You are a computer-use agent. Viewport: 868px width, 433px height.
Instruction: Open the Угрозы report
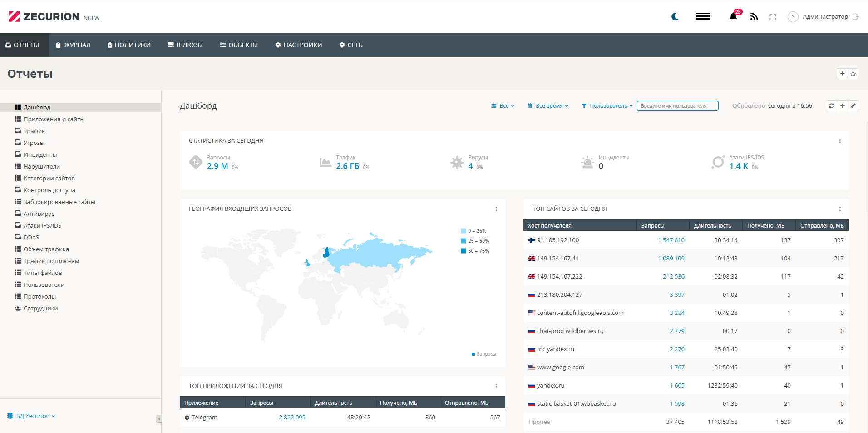(x=34, y=143)
